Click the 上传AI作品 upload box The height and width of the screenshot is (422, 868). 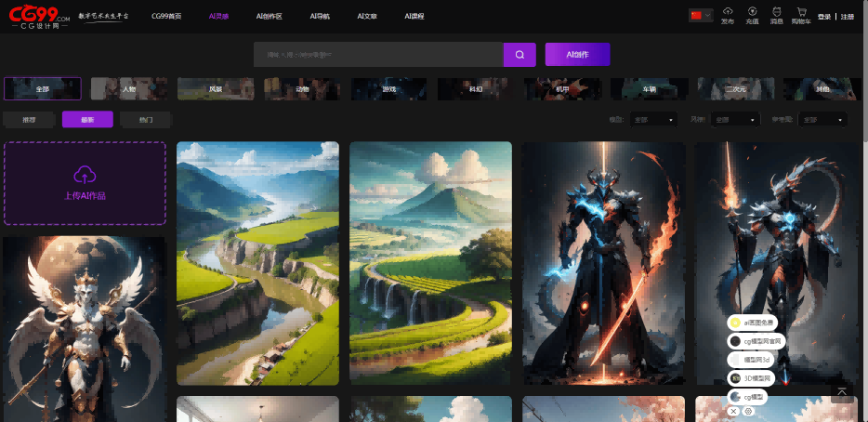coord(85,183)
